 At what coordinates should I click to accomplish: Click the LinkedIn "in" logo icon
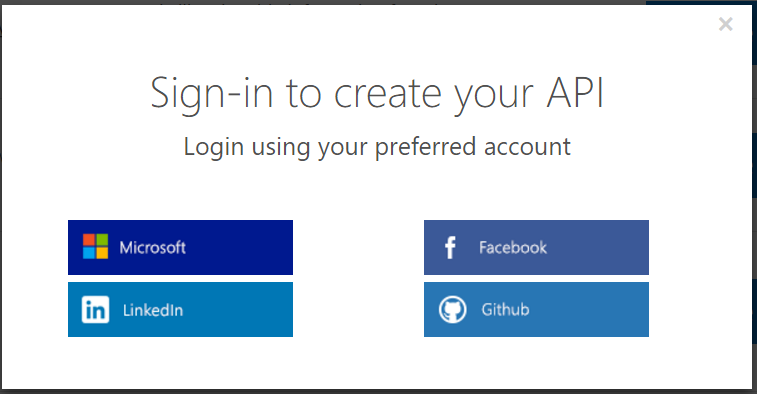click(x=95, y=310)
